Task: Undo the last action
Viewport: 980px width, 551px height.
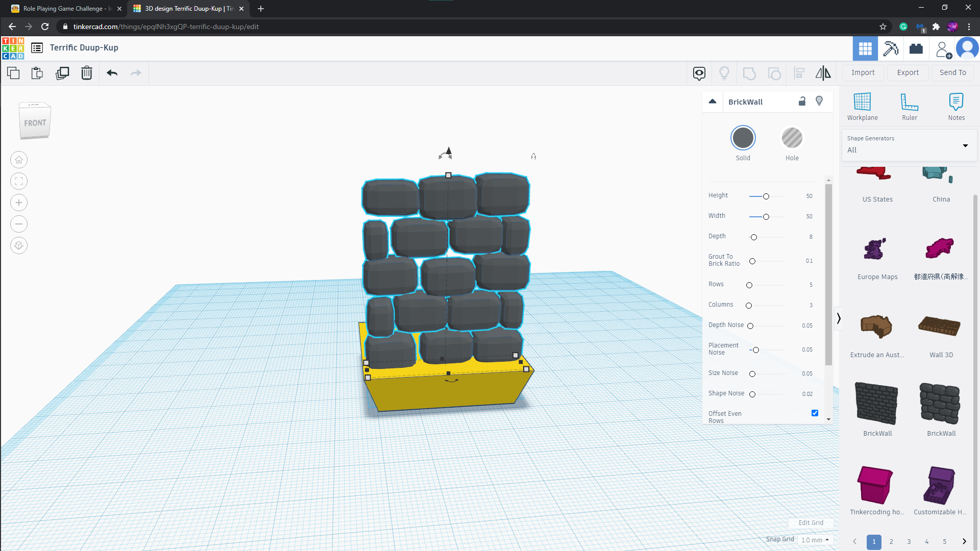Action: click(112, 73)
